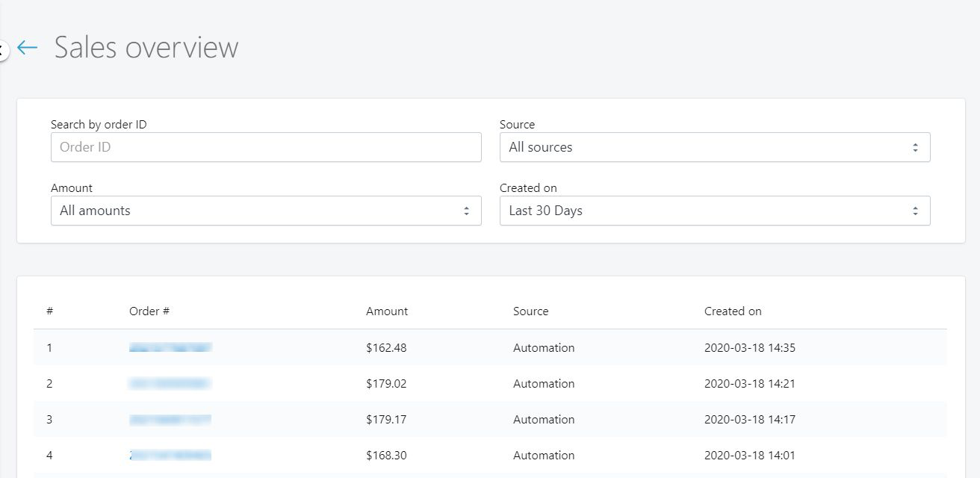Click the Created on column header in table
This screenshot has height=478, width=980.
[x=733, y=311]
